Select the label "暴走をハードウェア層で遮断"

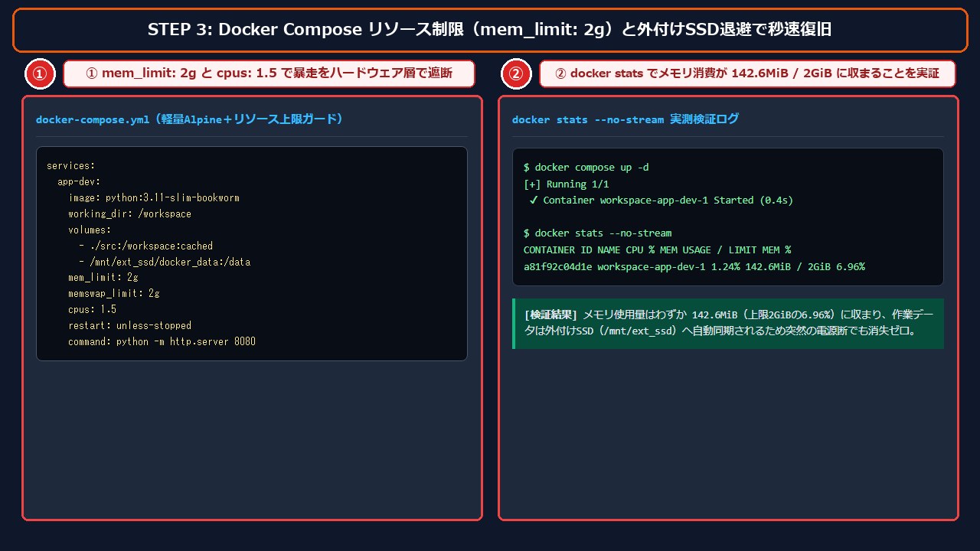[x=367, y=74]
